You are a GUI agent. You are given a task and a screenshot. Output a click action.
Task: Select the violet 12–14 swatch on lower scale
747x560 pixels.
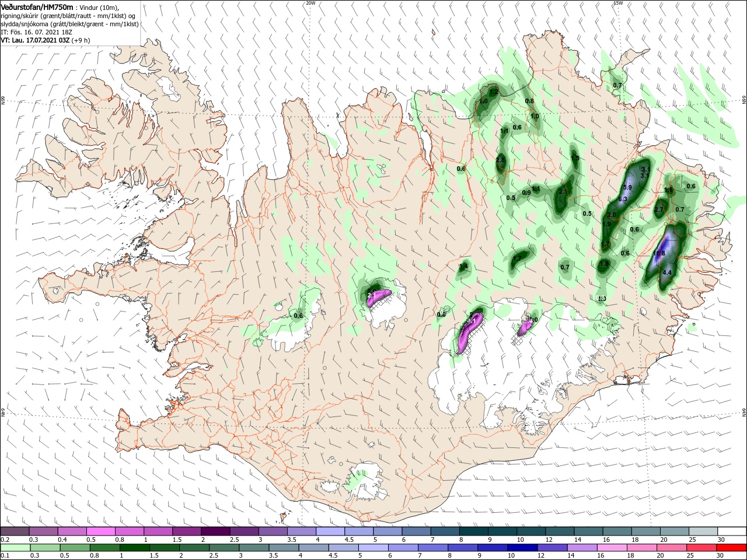click(551, 548)
